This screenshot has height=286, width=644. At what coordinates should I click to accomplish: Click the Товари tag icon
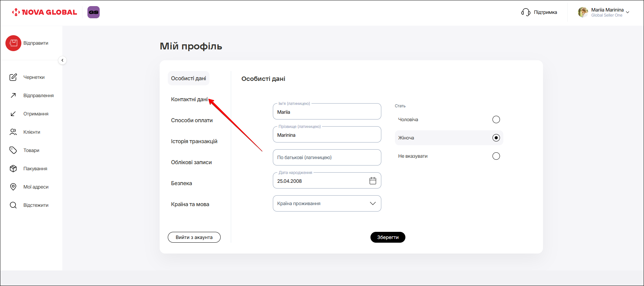[13, 150]
